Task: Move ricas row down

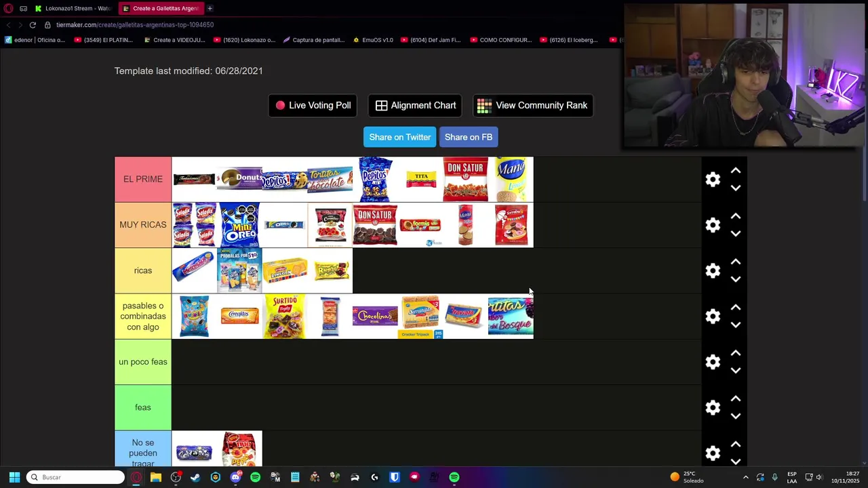Action: pyautogui.click(x=736, y=279)
